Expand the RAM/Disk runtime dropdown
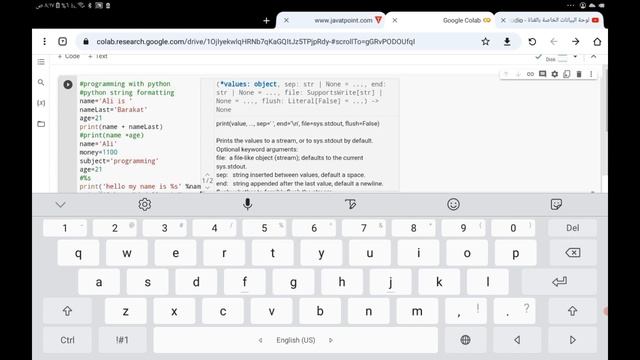The height and width of the screenshot is (360, 640). coord(575,57)
